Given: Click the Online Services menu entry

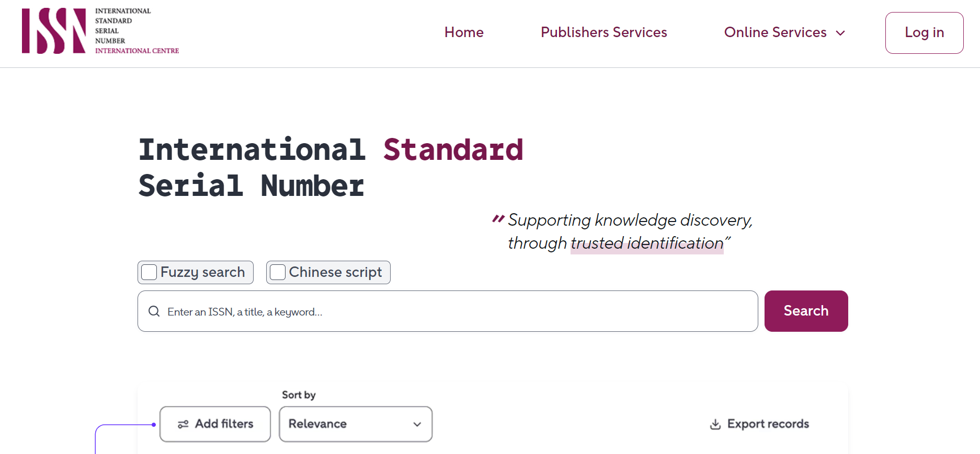Looking at the screenshot, I should pos(775,32).
